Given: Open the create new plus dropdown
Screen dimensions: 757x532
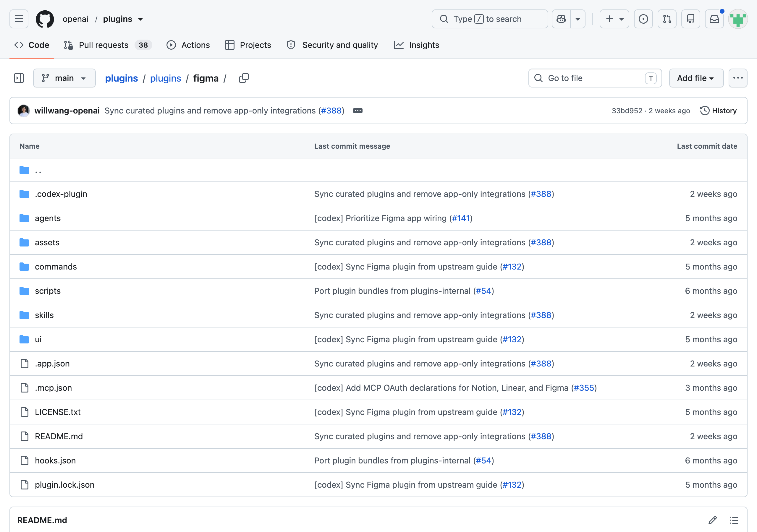Looking at the screenshot, I should coord(614,19).
